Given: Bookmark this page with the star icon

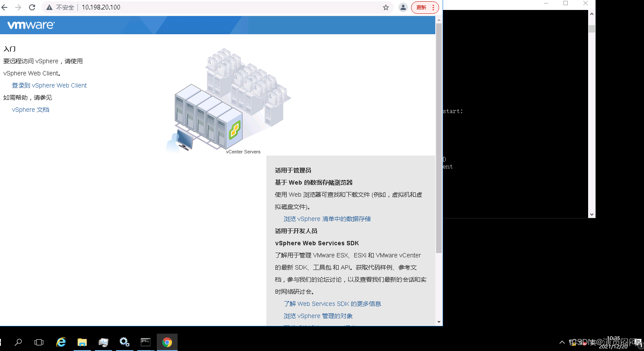Looking at the screenshot, I should click(x=385, y=7).
